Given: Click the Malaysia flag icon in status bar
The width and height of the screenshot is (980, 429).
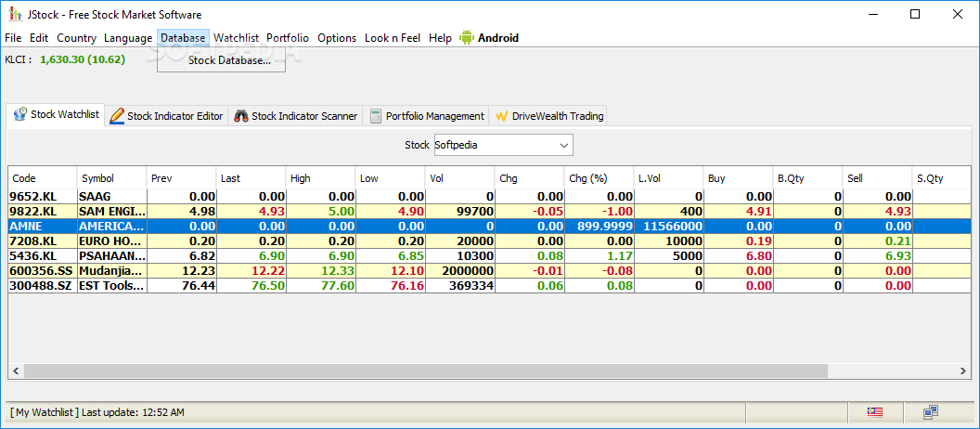Looking at the screenshot, I should click(x=874, y=412).
